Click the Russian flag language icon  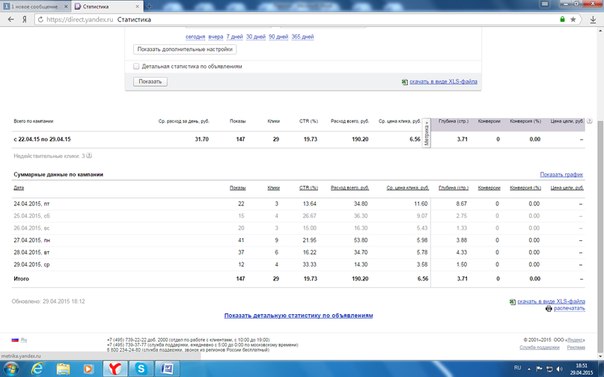pyautogui.click(x=15, y=340)
